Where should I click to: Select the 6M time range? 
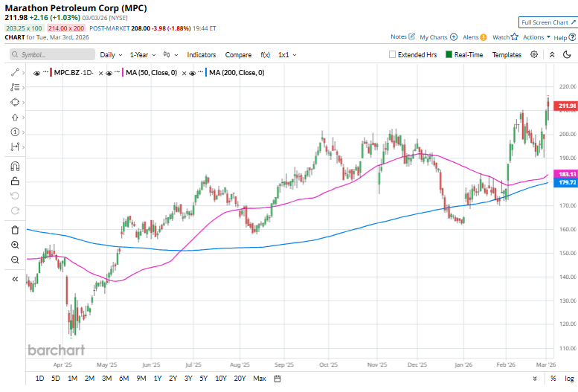(x=123, y=379)
